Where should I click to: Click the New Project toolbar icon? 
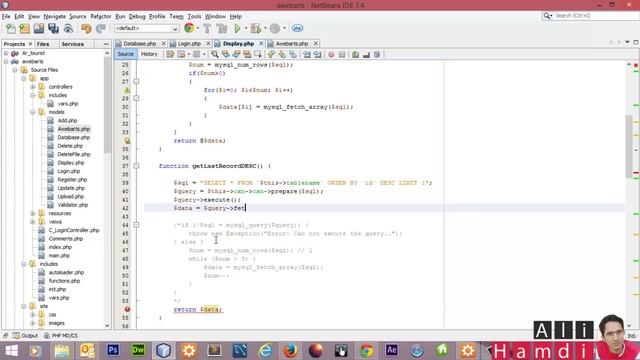point(24,29)
